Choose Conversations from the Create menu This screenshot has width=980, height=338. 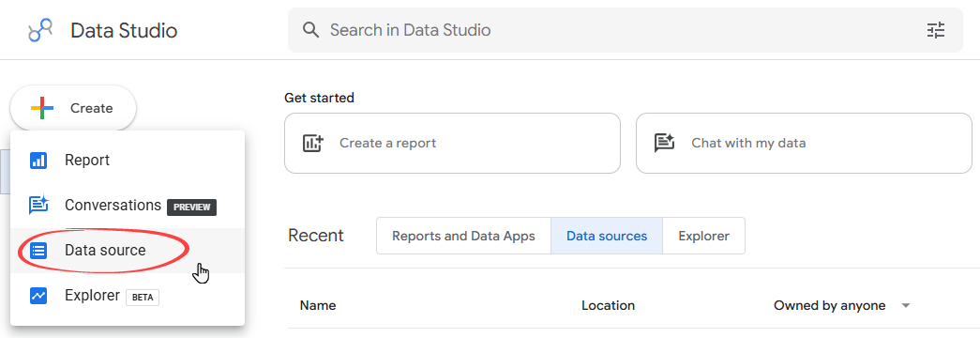point(128,206)
